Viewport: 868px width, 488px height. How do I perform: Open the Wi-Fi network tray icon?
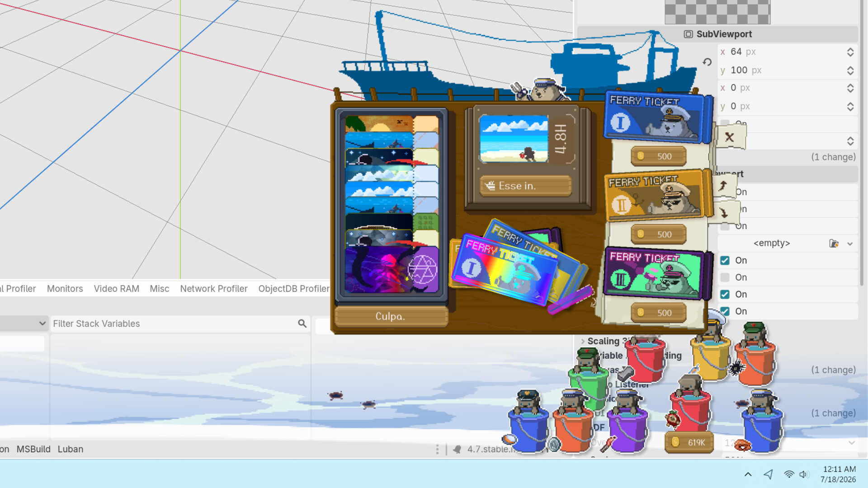pos(789,474)
